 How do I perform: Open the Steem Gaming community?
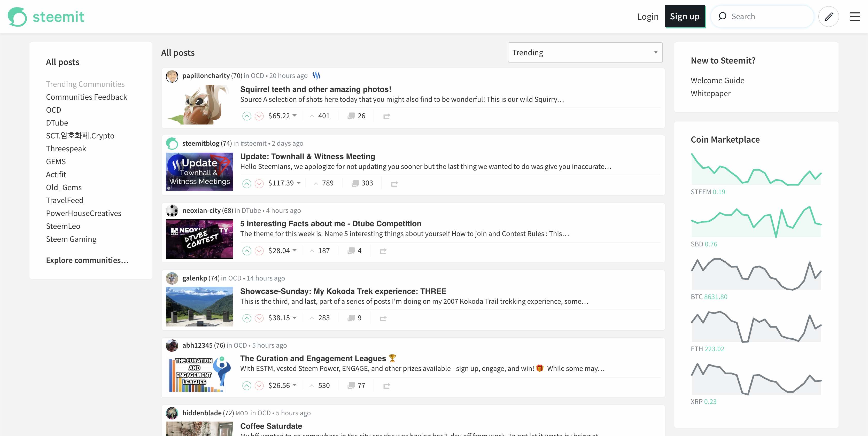[x=71, y=239]
